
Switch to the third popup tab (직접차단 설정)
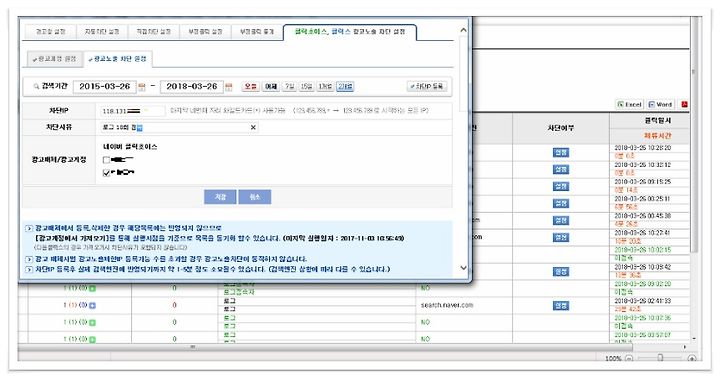153,31
